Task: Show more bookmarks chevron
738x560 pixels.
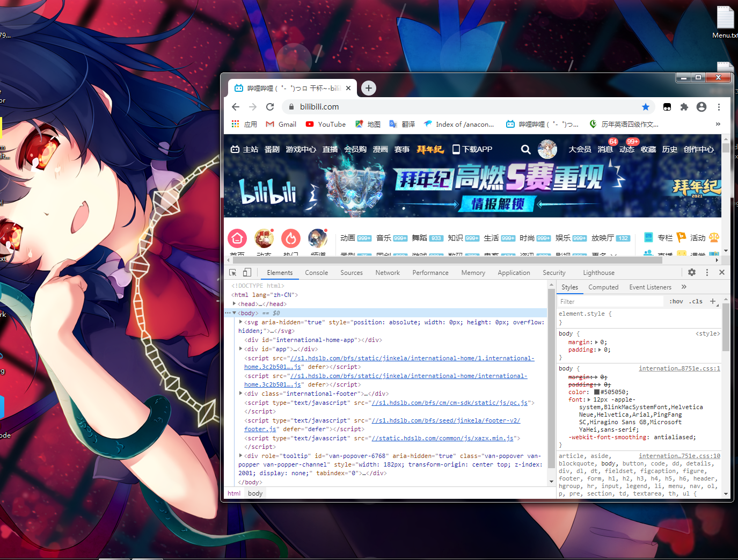Action: coord(718,124)
